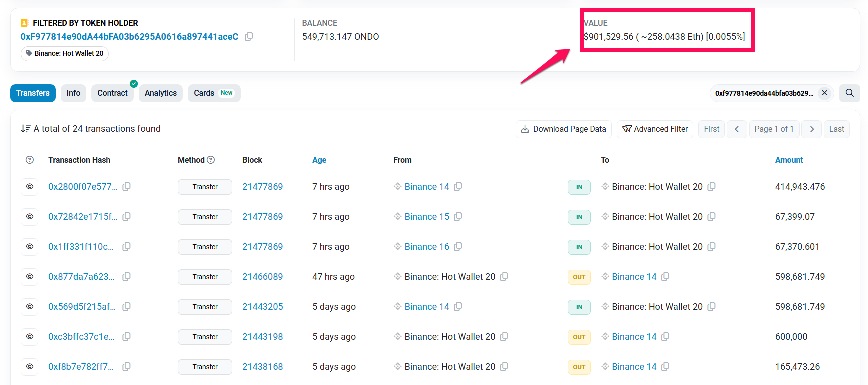Click the help icon beside Transaction Hash
This screenshot has height=385, width=868.
(30, 160)
